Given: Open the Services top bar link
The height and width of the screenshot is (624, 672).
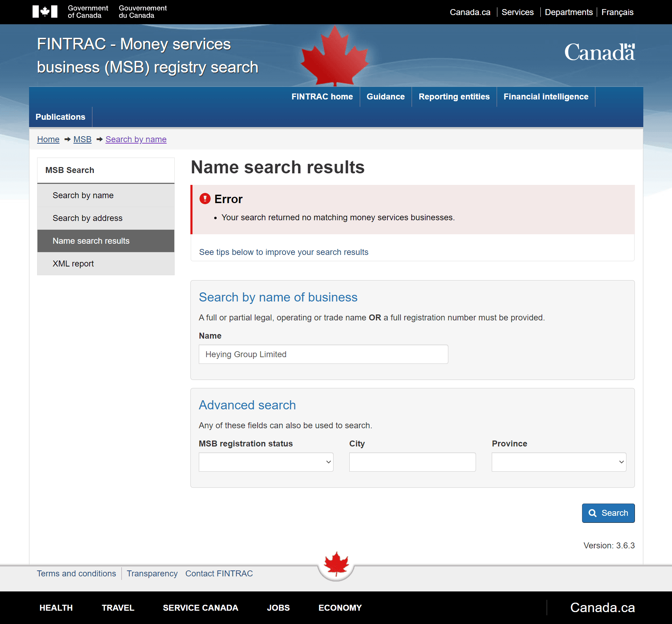Looking at the screenshot, I should [517, 12].
